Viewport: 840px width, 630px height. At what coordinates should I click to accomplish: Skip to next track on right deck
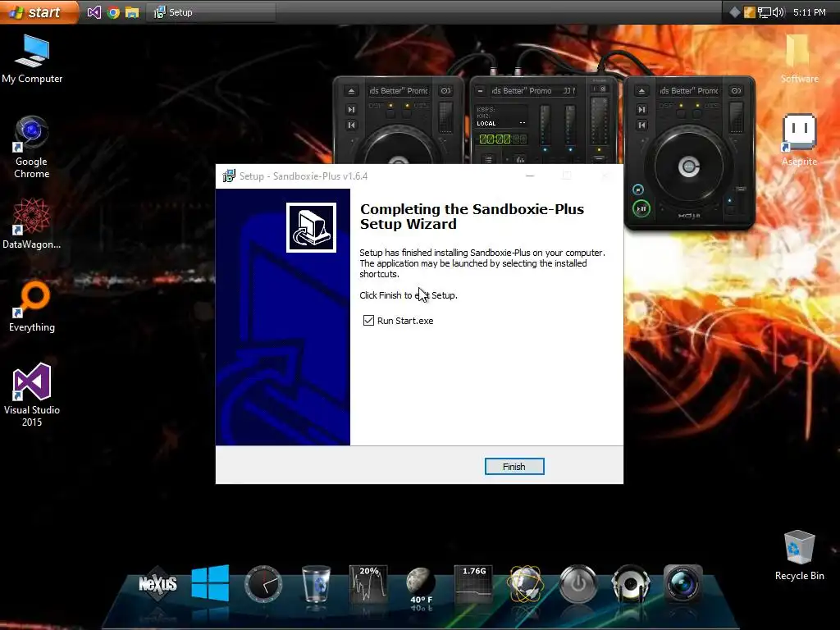pyautogui.click(x=641, y=110)
